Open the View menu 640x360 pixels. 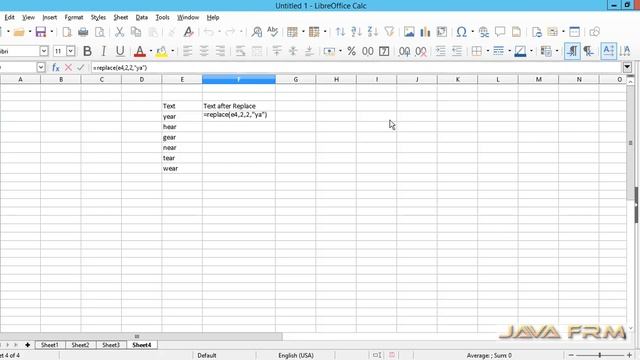pos(28,17)
